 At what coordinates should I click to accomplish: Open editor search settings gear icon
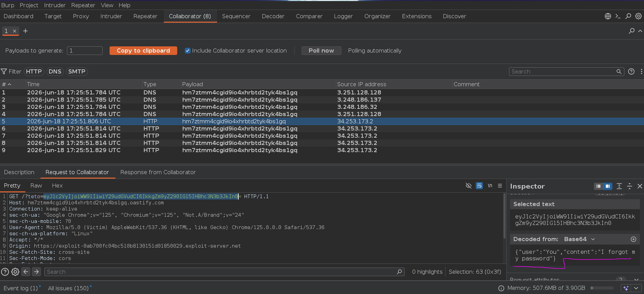pyautogui.click(x=15, y=272)
